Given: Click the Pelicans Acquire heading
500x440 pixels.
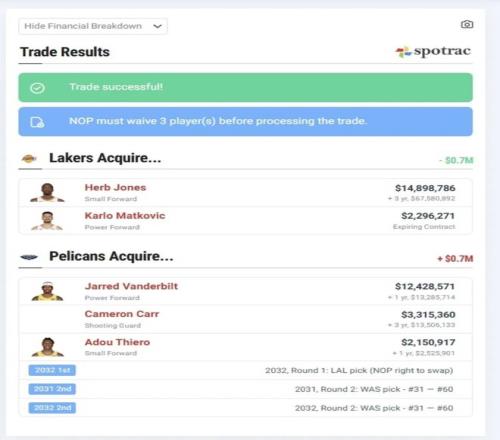Looking at the screenshot, I should 111,256.
